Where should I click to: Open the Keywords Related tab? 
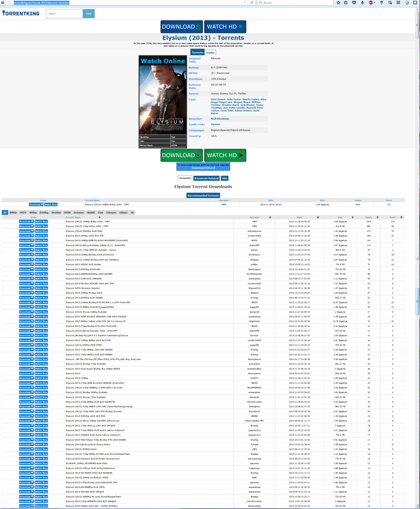click(206, 178)
